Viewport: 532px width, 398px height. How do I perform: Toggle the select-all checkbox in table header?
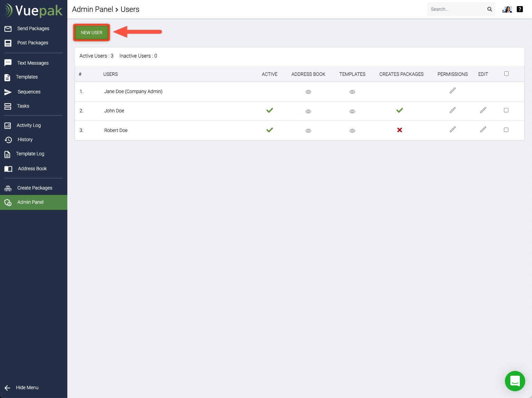pyautogui.click(x=506, y=74)
